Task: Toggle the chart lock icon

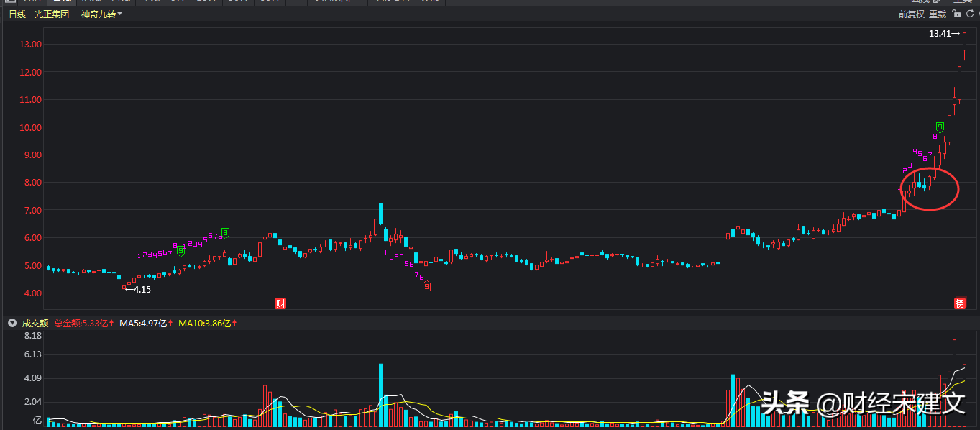Action: (956, 14)
